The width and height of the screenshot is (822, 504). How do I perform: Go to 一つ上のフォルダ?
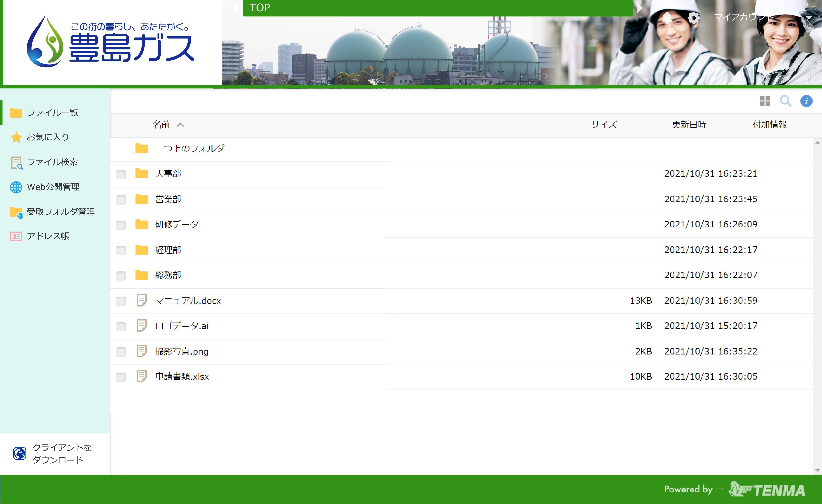point(190,148)
